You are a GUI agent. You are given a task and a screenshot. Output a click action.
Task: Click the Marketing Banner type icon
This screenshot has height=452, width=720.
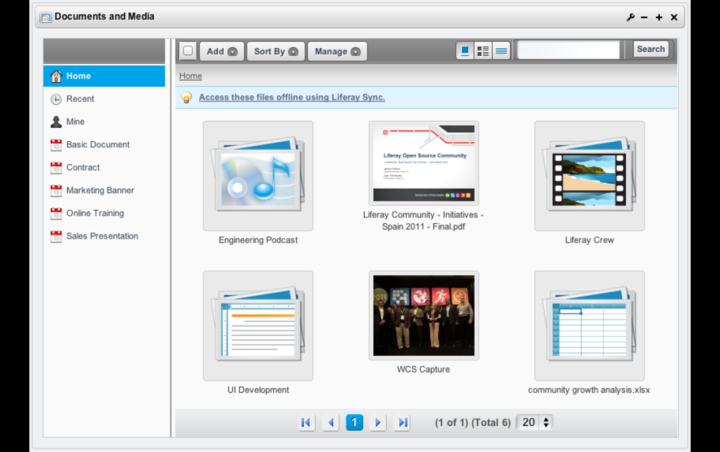[x=56, y=190]
